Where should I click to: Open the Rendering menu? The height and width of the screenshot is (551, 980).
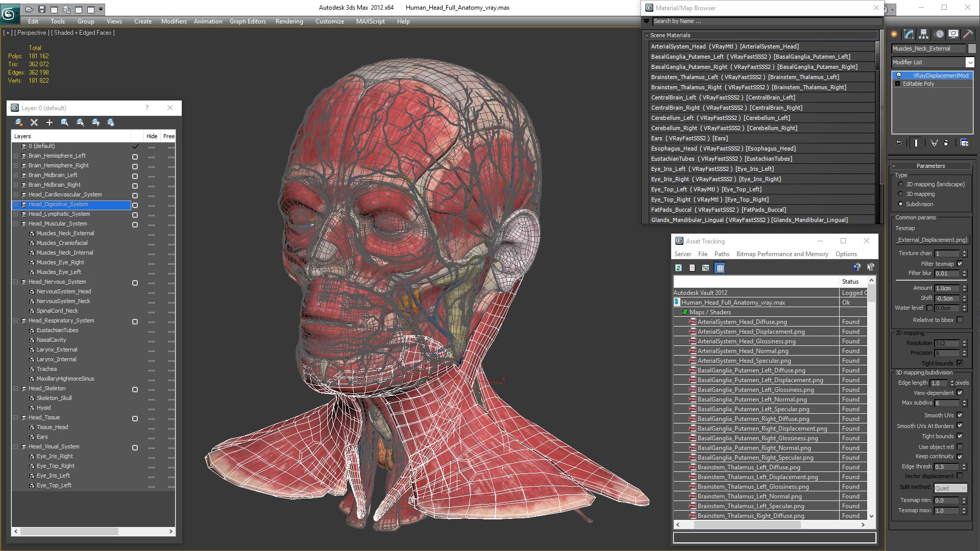289,21
